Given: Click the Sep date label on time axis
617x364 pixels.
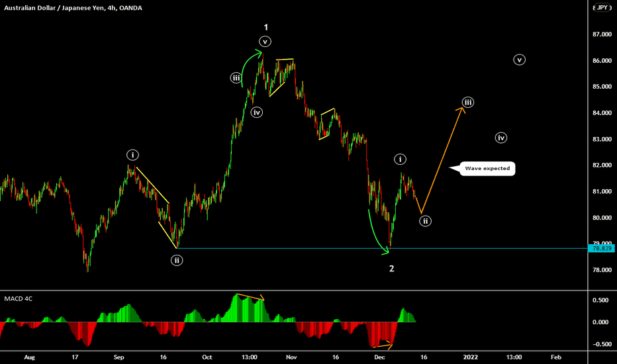Looking at the screenshot, I should point(119,357).
